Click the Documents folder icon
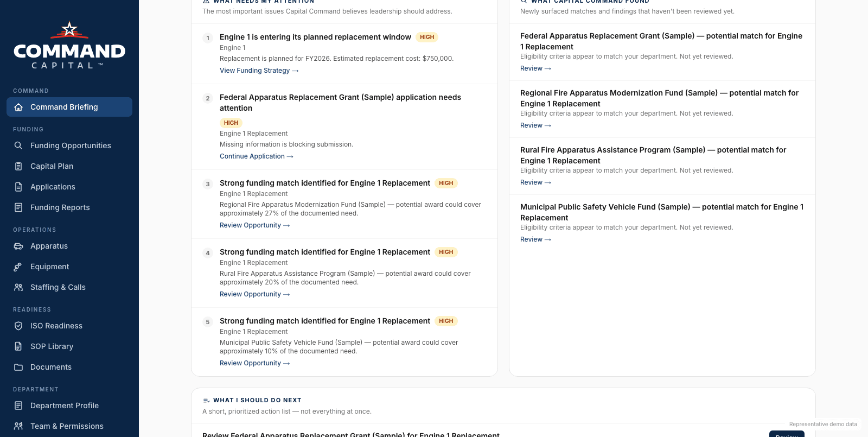 [x=18, y=367]
